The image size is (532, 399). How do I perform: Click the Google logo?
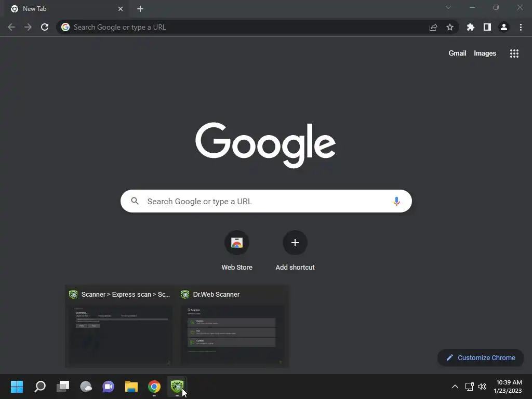265,145
